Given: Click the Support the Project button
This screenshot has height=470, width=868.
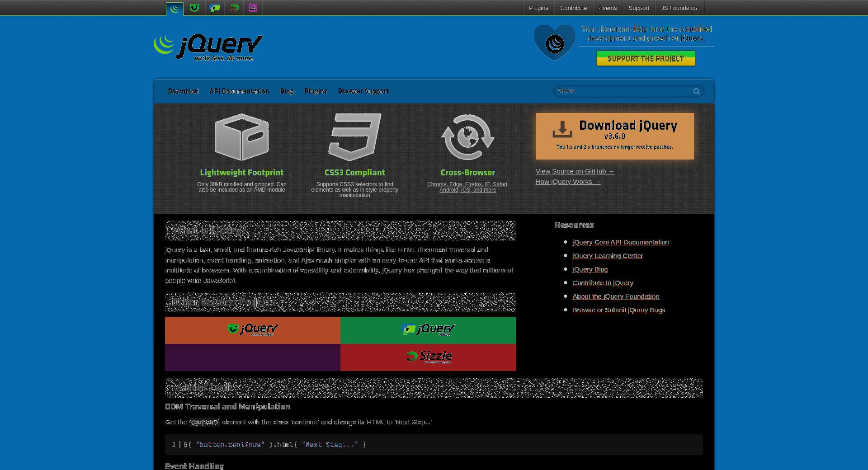Looking at the screenshot, I should coord(646,58).
